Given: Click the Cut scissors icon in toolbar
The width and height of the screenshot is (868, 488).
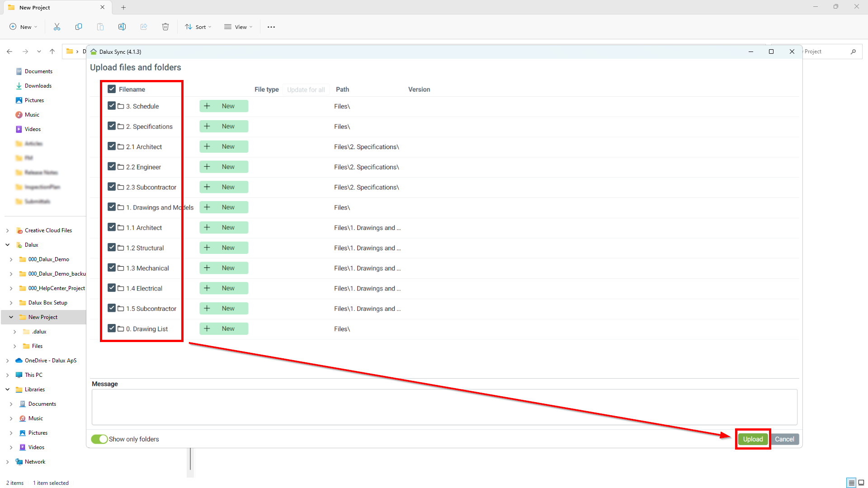Looking at the screenshot, I should (57, 27).
